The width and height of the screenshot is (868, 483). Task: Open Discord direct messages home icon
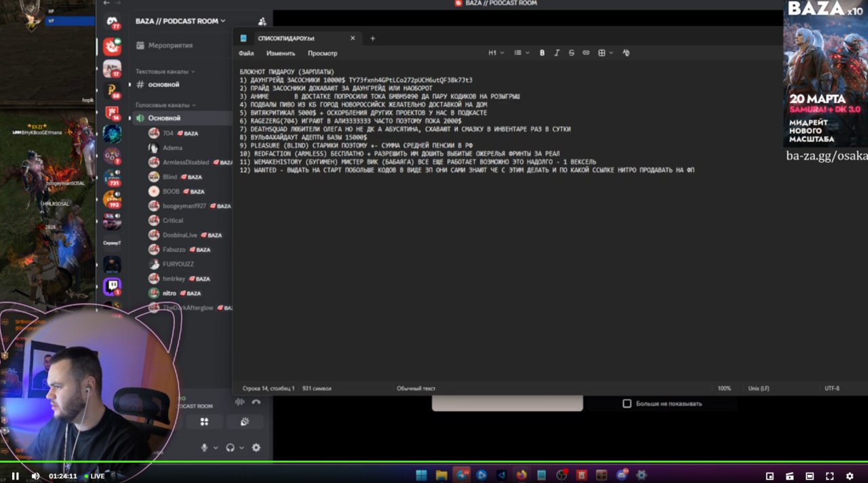click(x=112, y=22)
